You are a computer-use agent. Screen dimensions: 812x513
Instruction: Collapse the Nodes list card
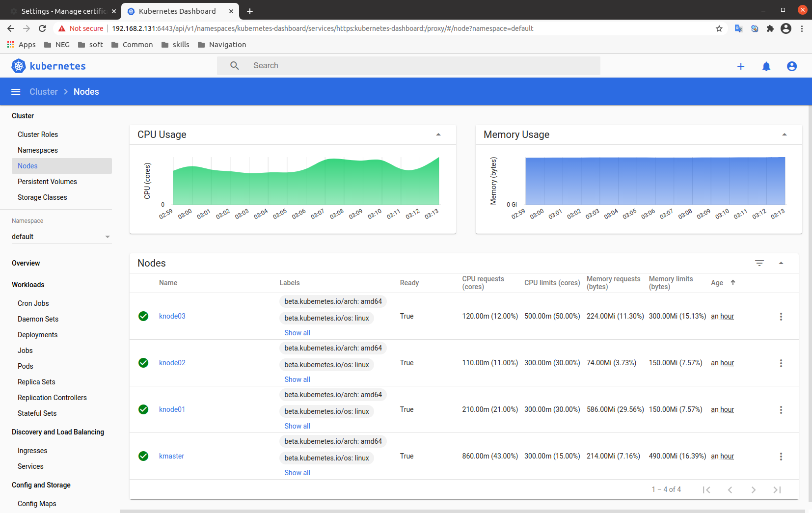click(x=781, y=263)
